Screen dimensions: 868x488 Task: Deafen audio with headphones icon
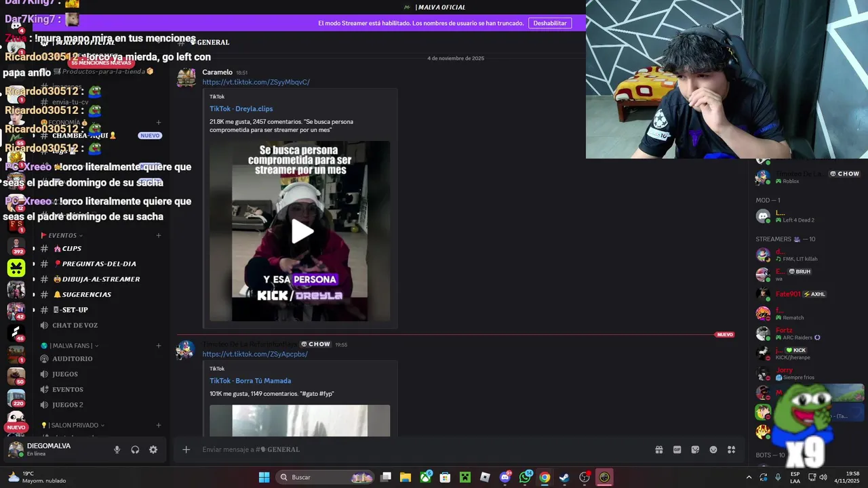[x=135, y=449]
